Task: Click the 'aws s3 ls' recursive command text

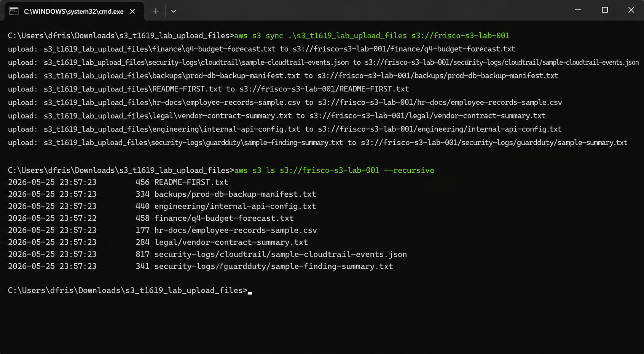Action: [334, 170]
